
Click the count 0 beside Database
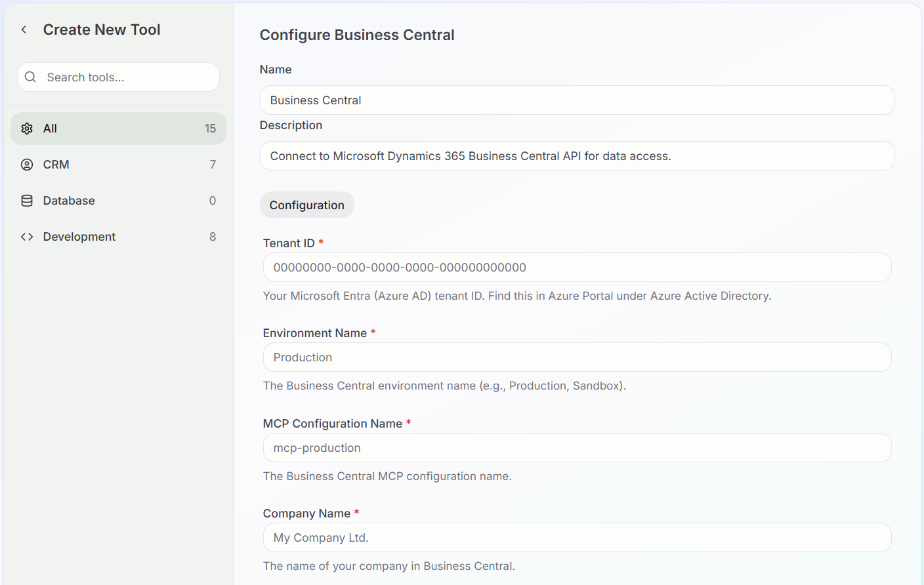(213, 201)
